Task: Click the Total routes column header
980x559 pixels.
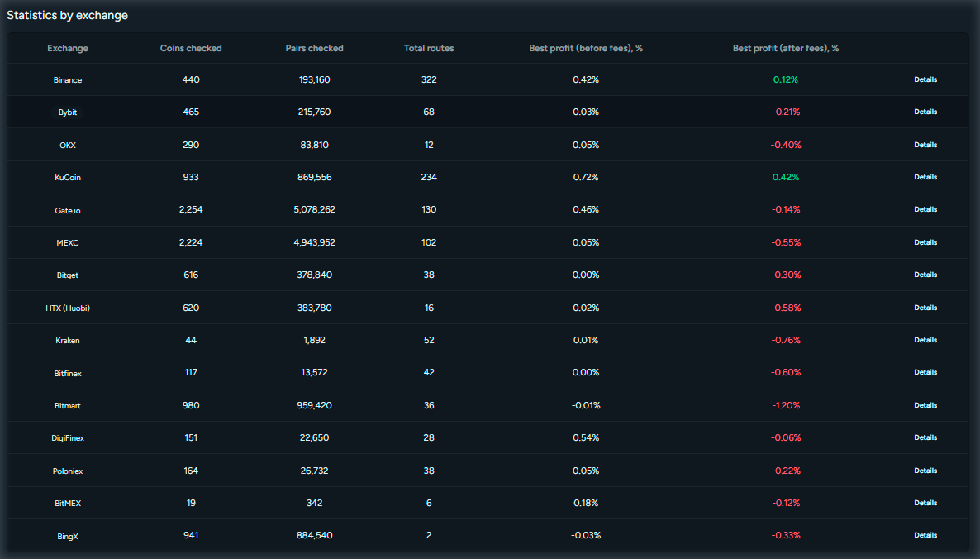Action: coord(428,48)
